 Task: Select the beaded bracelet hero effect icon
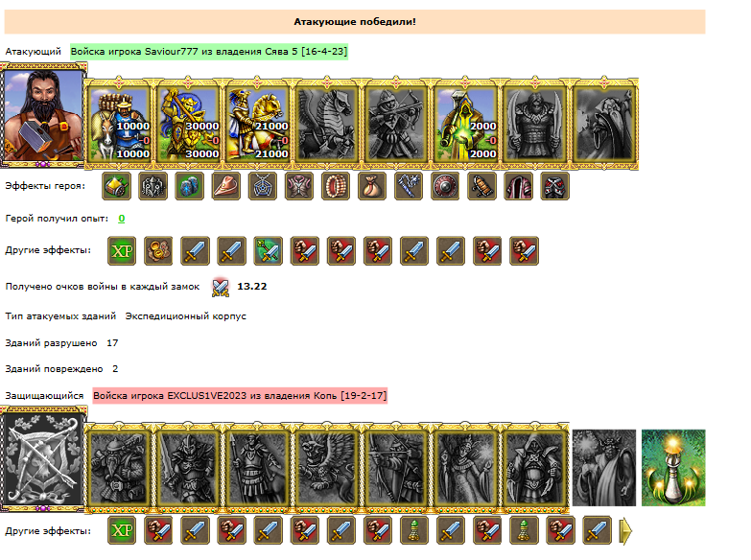336,186
